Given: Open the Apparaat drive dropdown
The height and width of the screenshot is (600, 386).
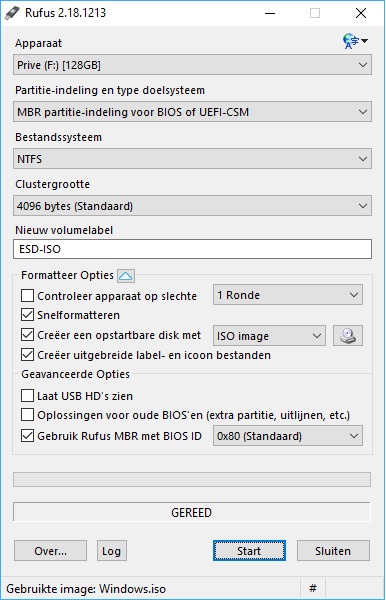Looking at the screenshot, I should [192, 65].
